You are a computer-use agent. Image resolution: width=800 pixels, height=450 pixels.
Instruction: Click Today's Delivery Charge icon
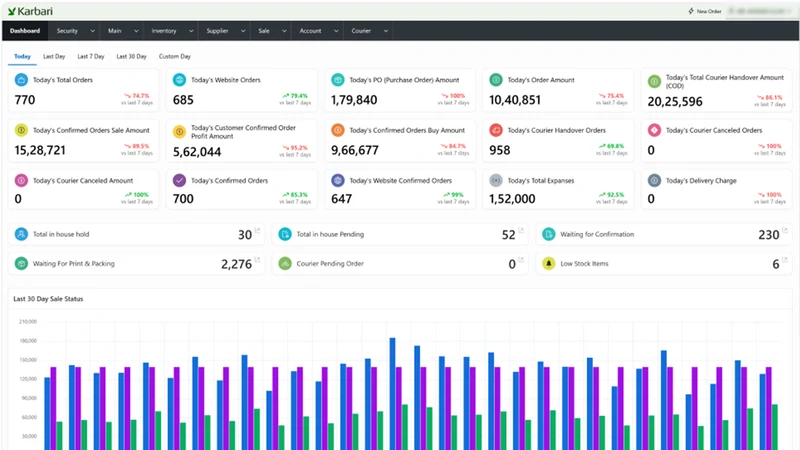tap(654, 180)
